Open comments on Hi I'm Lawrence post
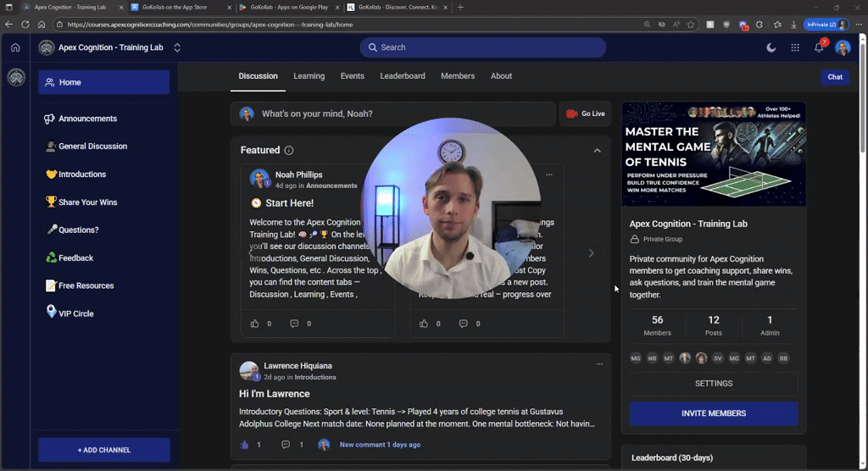868x471 pixels. (286, 445)
